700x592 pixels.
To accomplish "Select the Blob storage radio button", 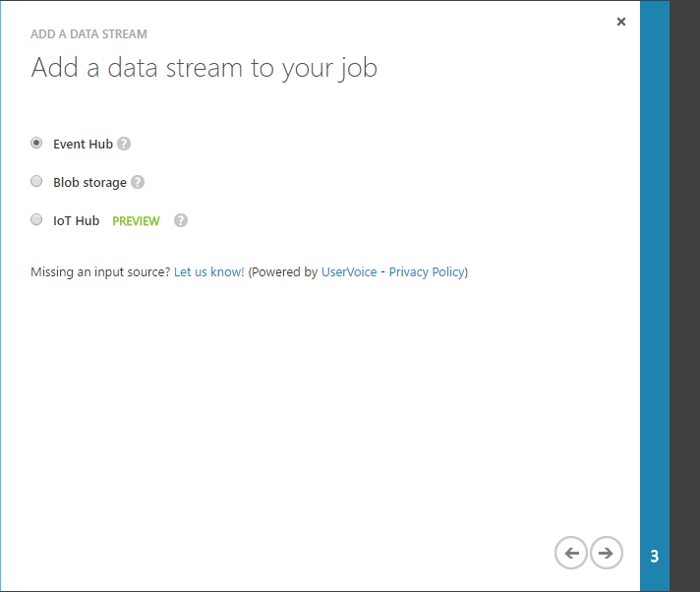I will 36,181.
